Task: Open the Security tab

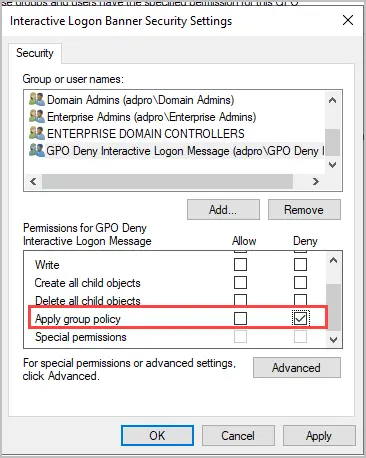Action: pyautogui.click(x=35, y=53)
